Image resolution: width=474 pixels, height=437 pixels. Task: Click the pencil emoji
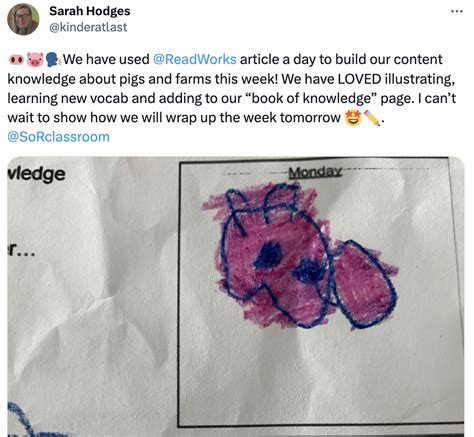[x=372, y=118]
